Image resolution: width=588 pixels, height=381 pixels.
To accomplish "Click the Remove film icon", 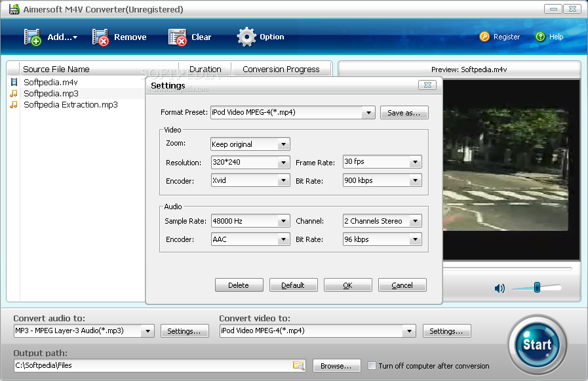I will click(x=100, y=37).
